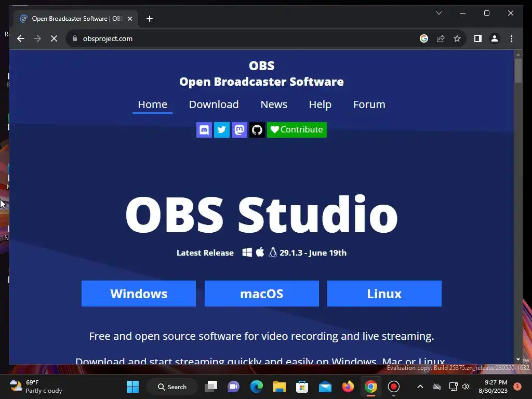
Task: Stop loading the page
Action: (x=54, y=38)
